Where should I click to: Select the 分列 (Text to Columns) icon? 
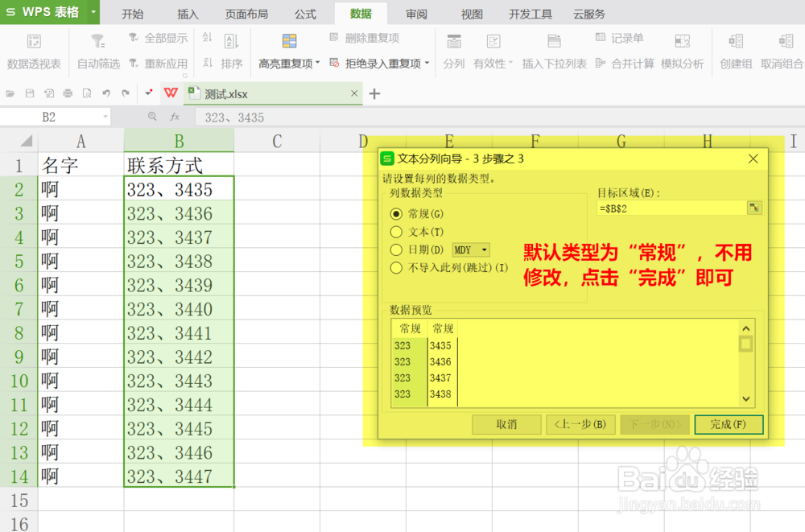tap(452, 51)
